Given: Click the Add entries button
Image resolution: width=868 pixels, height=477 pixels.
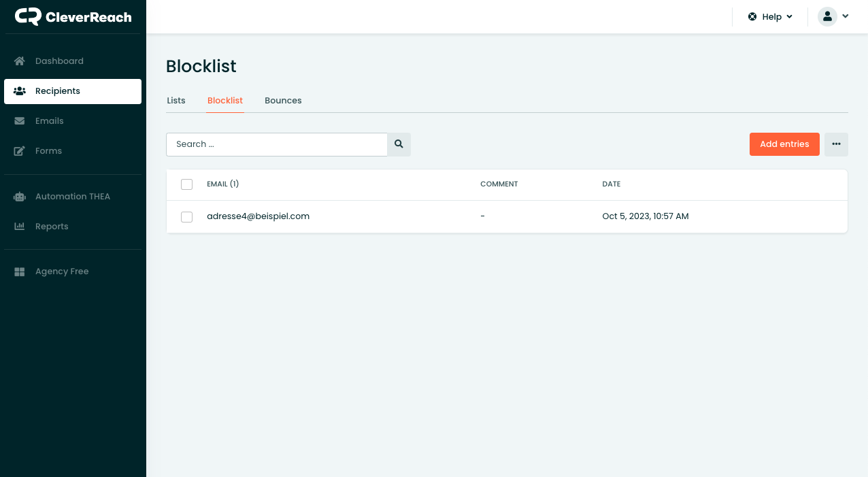Looking at the screenshot, I should coord(784,144).
